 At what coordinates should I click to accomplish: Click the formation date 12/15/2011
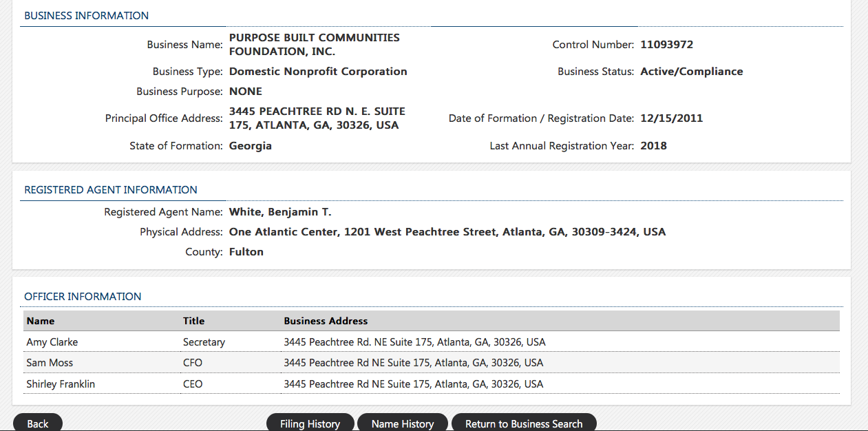[x=671, y=118]
